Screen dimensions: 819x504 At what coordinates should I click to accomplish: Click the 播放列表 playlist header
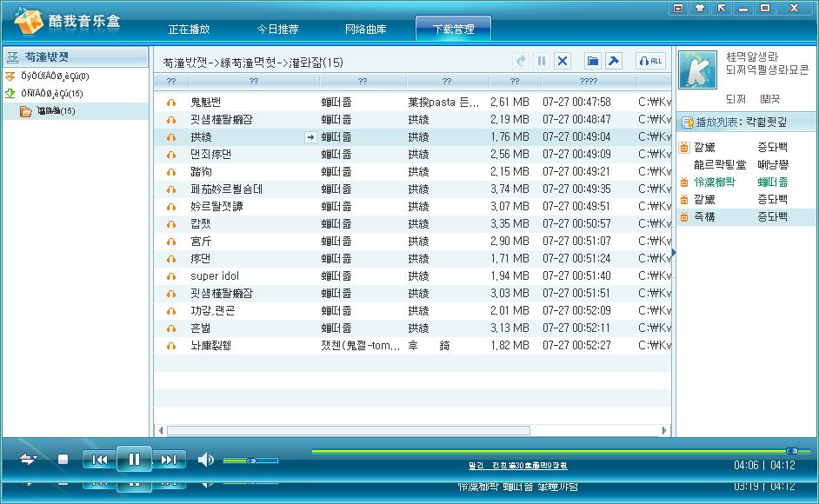746,123
